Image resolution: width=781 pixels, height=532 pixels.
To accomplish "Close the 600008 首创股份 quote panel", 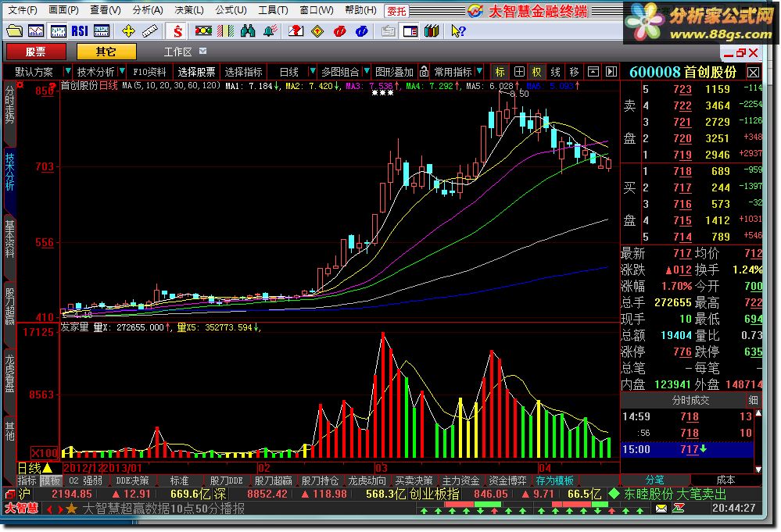I will coord(753,72).
